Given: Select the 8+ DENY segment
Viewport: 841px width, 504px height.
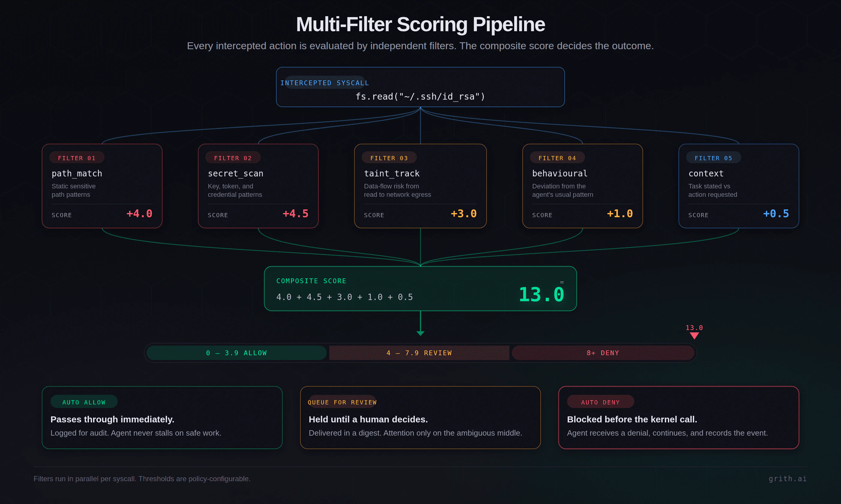Looking at the screenshot, I should pos(603,353).
